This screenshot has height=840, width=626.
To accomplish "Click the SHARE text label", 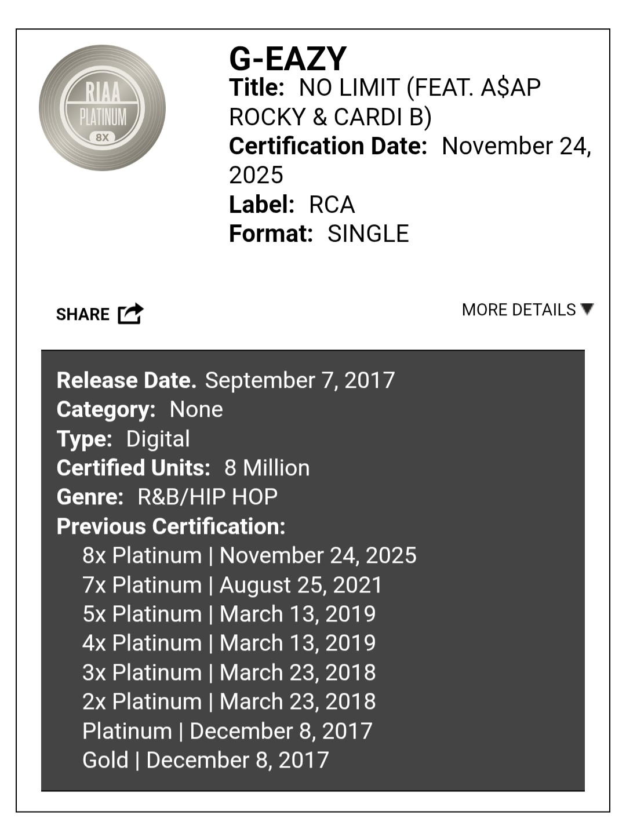I will pos(82,314).
